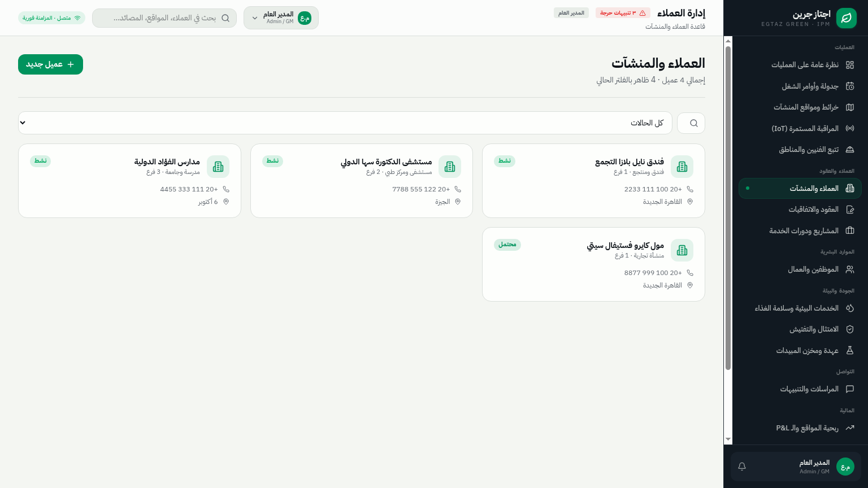Click location pin on مول كايرو فستيفال card
The height and width of the screenshot is (488, 868).
pos(690,285)
